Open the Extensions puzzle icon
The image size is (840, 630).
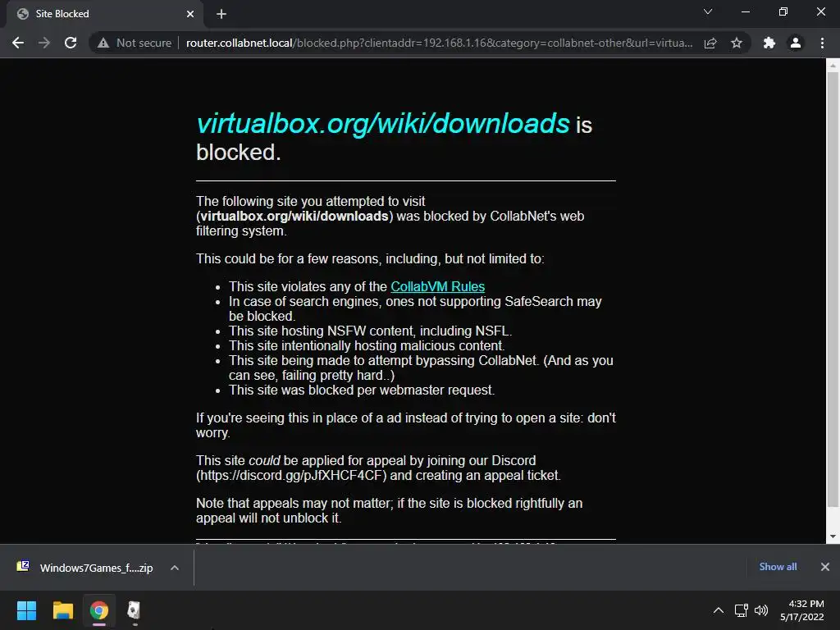[769, 43]
